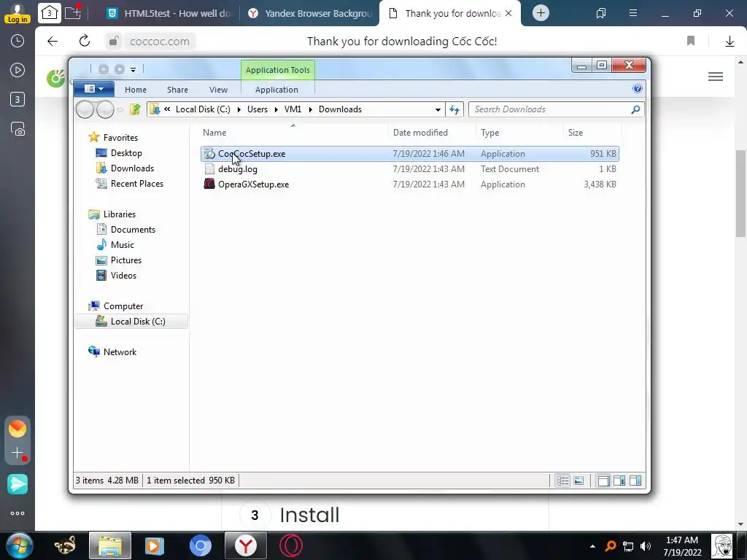Click the Explorer Help question mark icon
This screenshot has width=747, height=560.
(638, 88)
